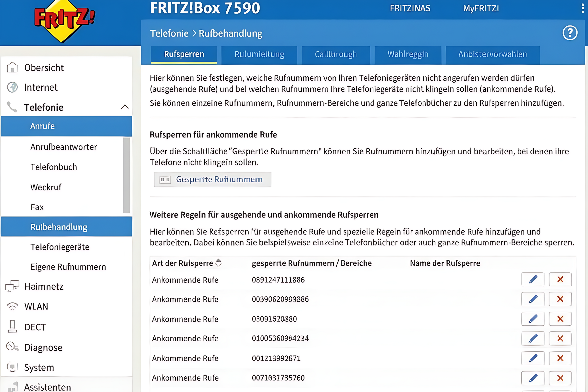Delete the blocked number 001213992671
Screen dimensions: 588x392
(x=560, y=358)
